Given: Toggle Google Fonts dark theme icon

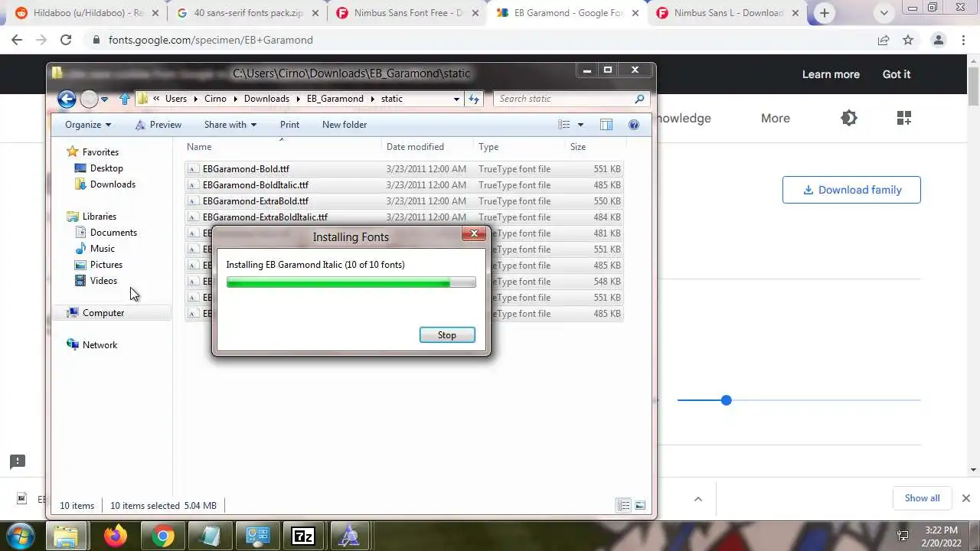Looking at the screenshot, I should 848,118.
